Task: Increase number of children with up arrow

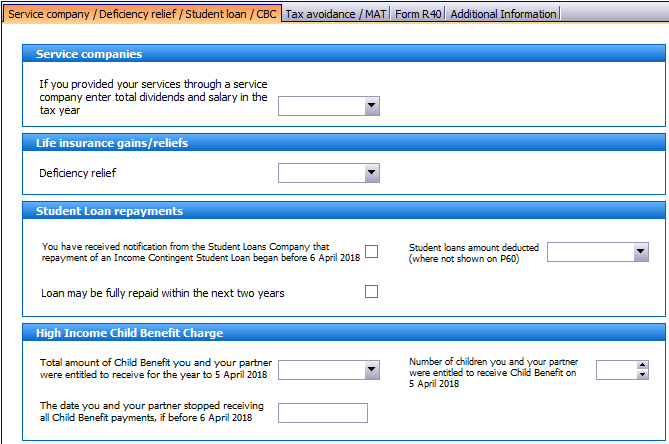Action: 643,365
